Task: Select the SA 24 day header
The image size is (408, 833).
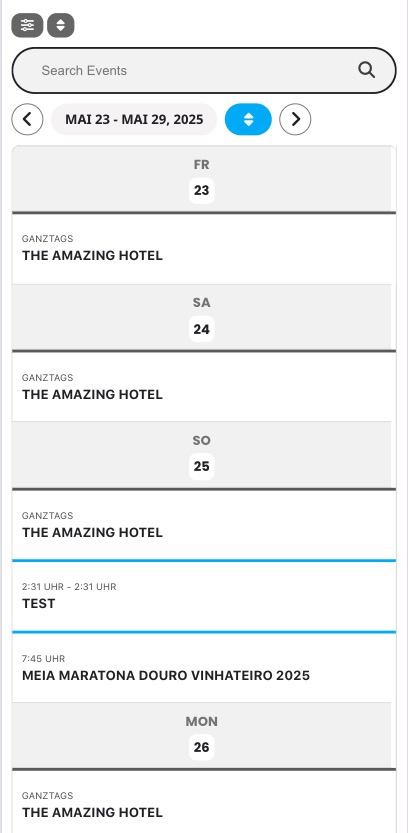Action: (x=201, y=317)
